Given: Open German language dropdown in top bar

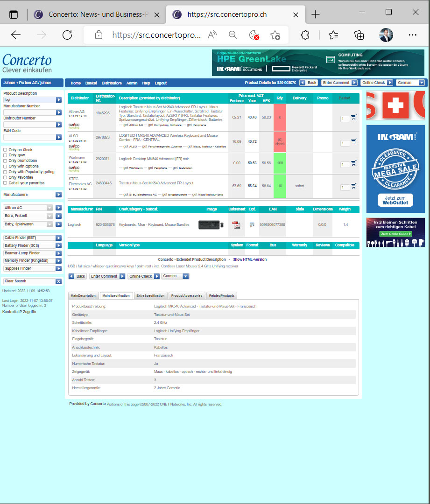Looking at the screenshot, I should [410, 83].
